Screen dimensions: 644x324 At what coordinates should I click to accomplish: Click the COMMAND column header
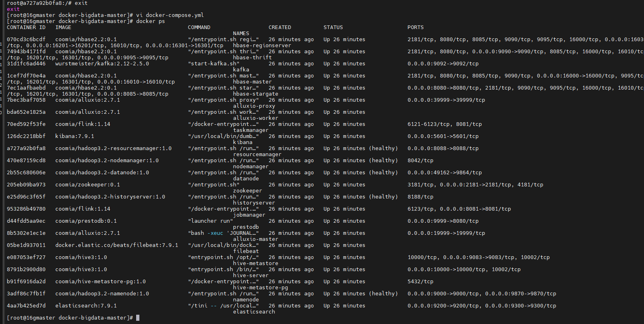point(199,27)
